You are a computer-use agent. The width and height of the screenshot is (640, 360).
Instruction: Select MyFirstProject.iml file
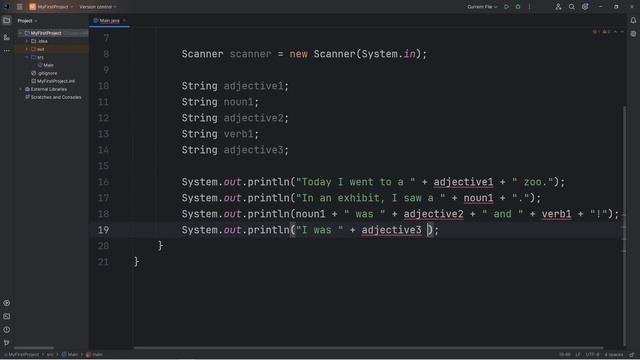click(x=53, y=81)
